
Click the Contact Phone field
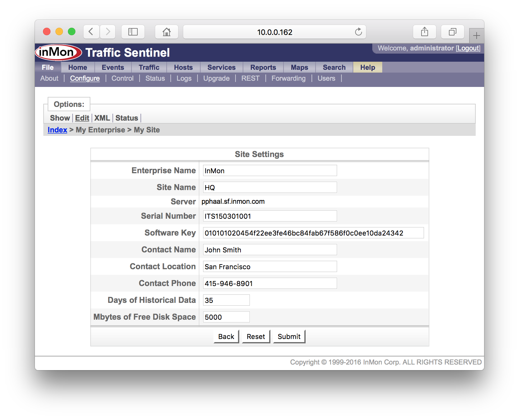pos(270,283)
